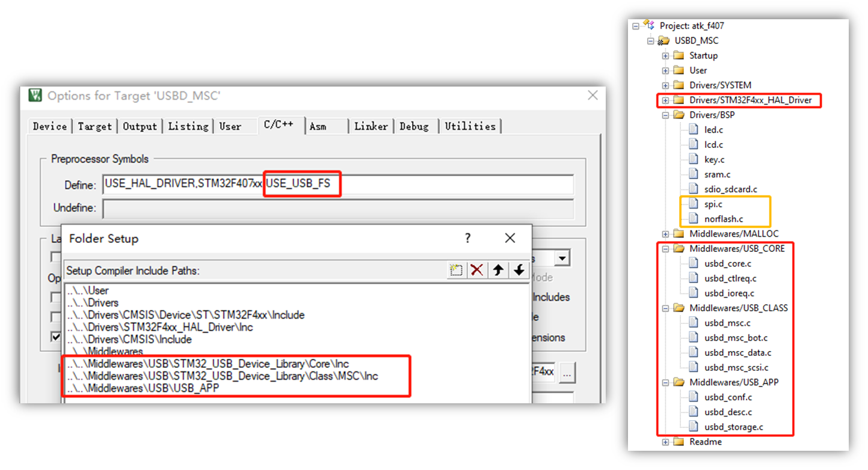Expand the Middlewares/MALLOC group

tap(665, 234)
